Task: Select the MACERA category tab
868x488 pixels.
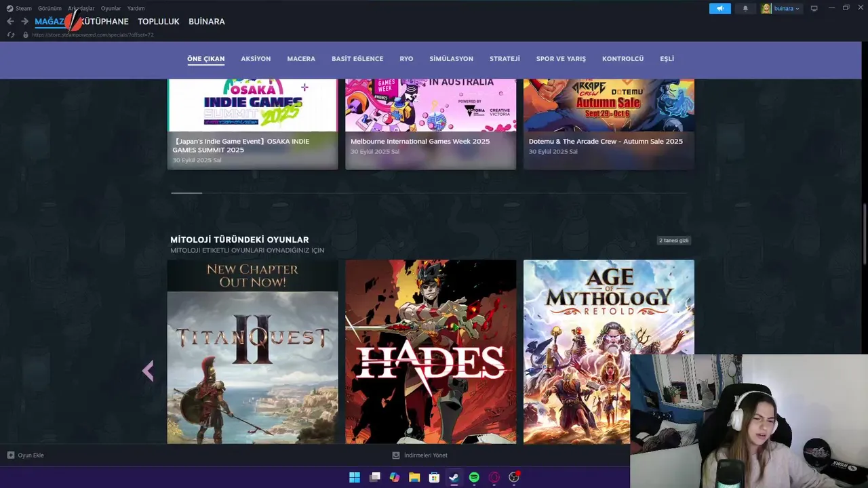Action: [x=301, y=59]
